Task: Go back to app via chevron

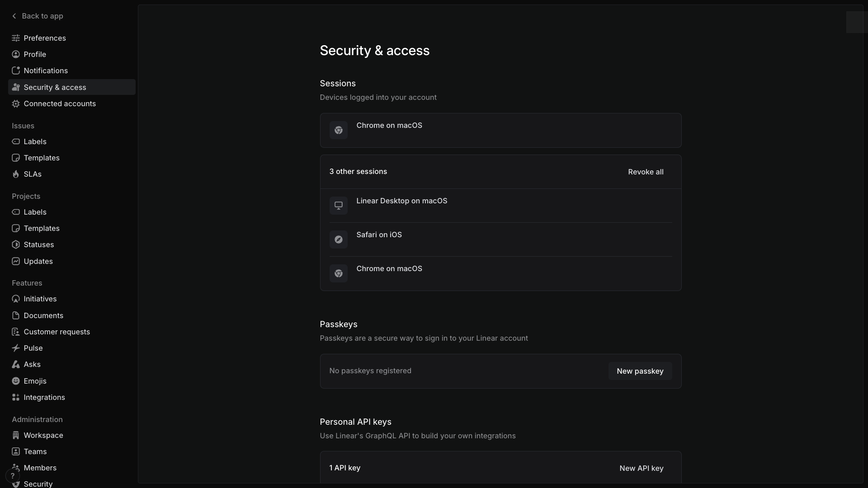Action: tap(14, 16)
